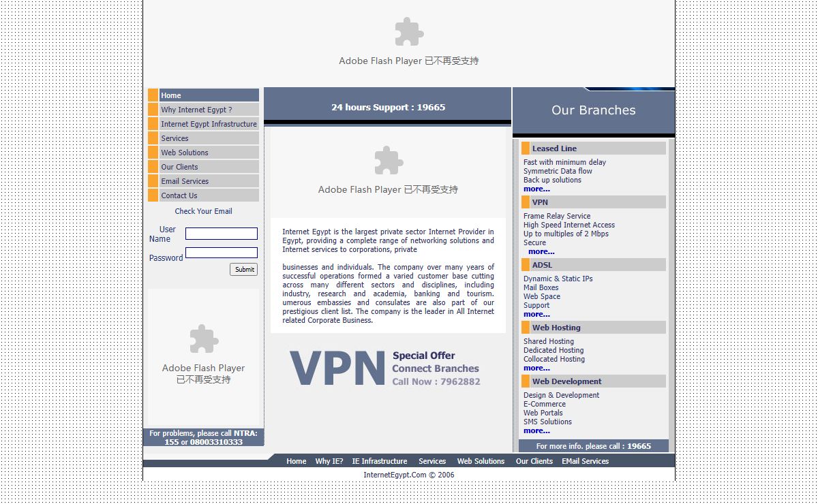Click the SMS Solutiions text
The image size is (818, 504).
coord(548,422)
